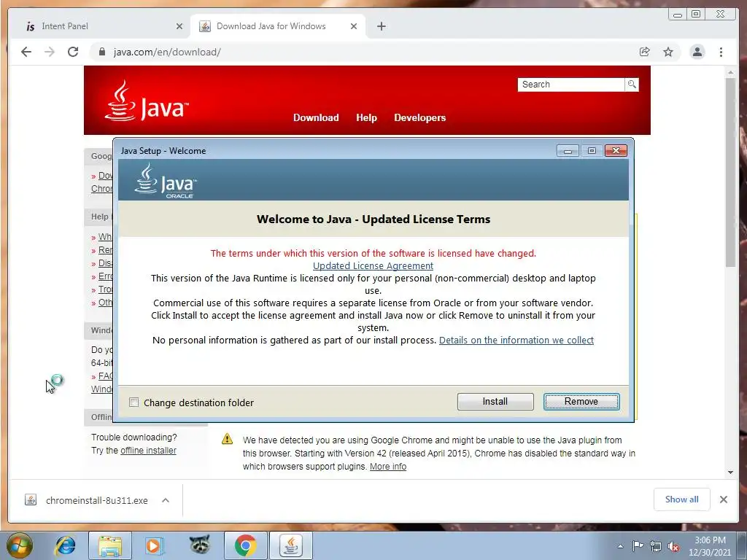Open Details on the information we collect link
The image size is (747, 560).
tap(516, 340)
